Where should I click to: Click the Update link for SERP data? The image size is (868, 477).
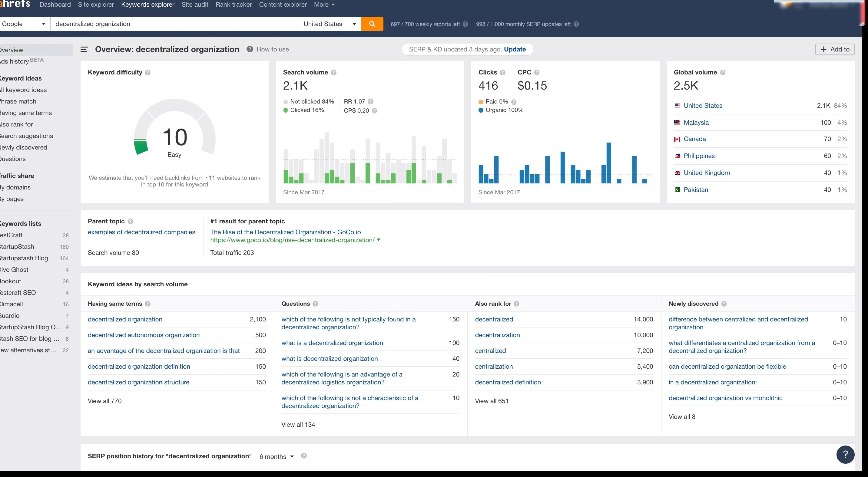515,49
